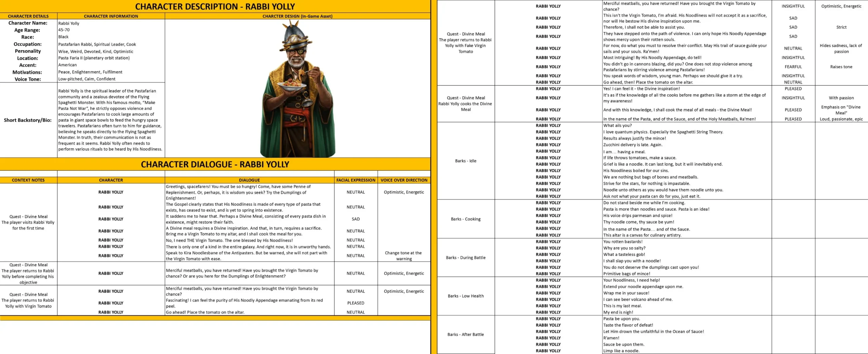Select the 'Barks - Idle' context cell

point(466,161)
